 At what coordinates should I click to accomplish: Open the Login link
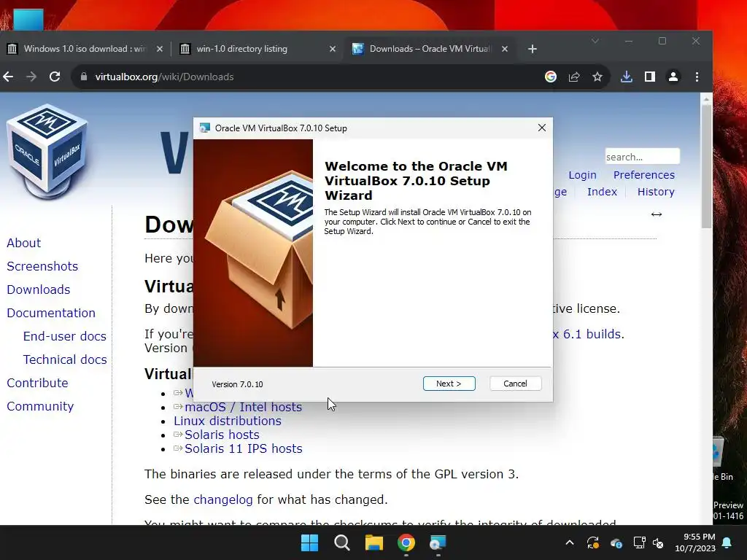582,175
